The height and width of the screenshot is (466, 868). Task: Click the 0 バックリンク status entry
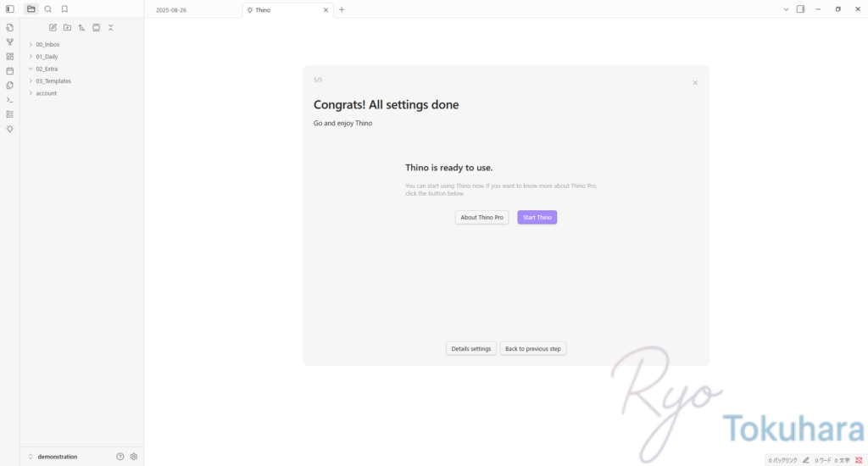pyautogui.click(x=782, y=460)
